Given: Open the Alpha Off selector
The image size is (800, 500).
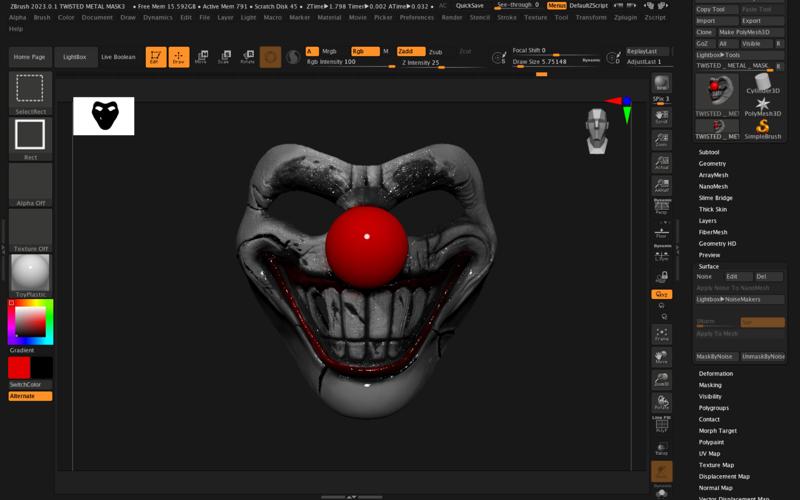Looking at the screenshot, I should pos(31,185).
